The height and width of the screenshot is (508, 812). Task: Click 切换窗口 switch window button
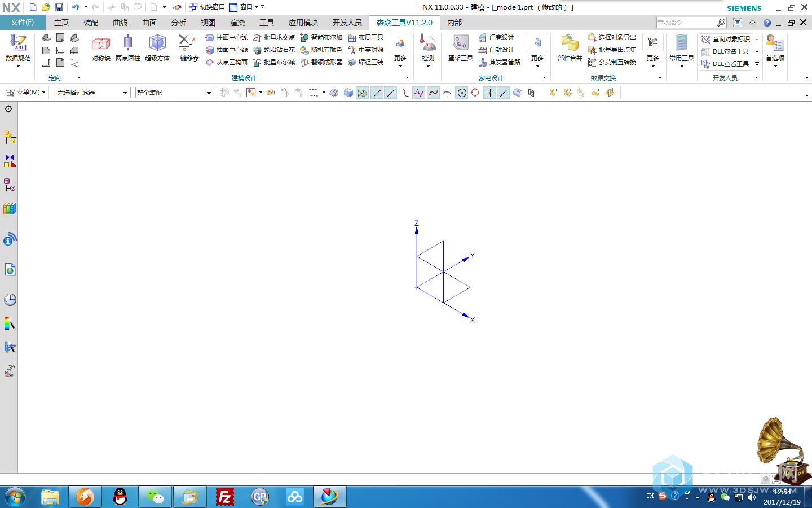[207, 7]
